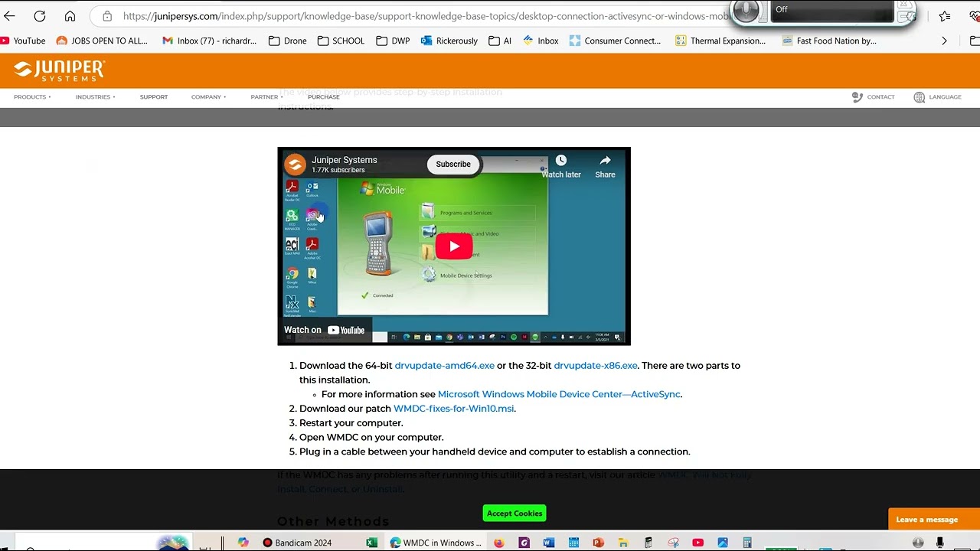980x551 pixels.
Task: Open the Rickerously Outlook bookmark
Action: tap(449, 41)
